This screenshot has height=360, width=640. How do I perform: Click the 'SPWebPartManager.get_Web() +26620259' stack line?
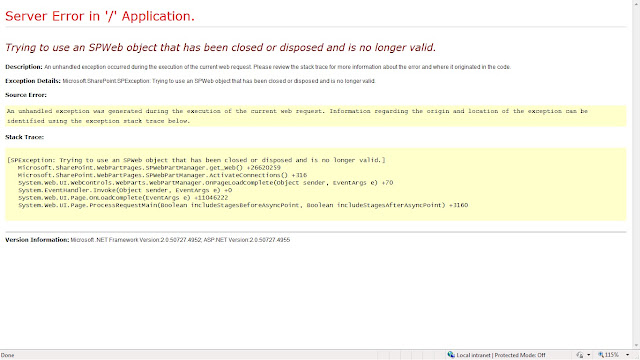tap(149, 168)
